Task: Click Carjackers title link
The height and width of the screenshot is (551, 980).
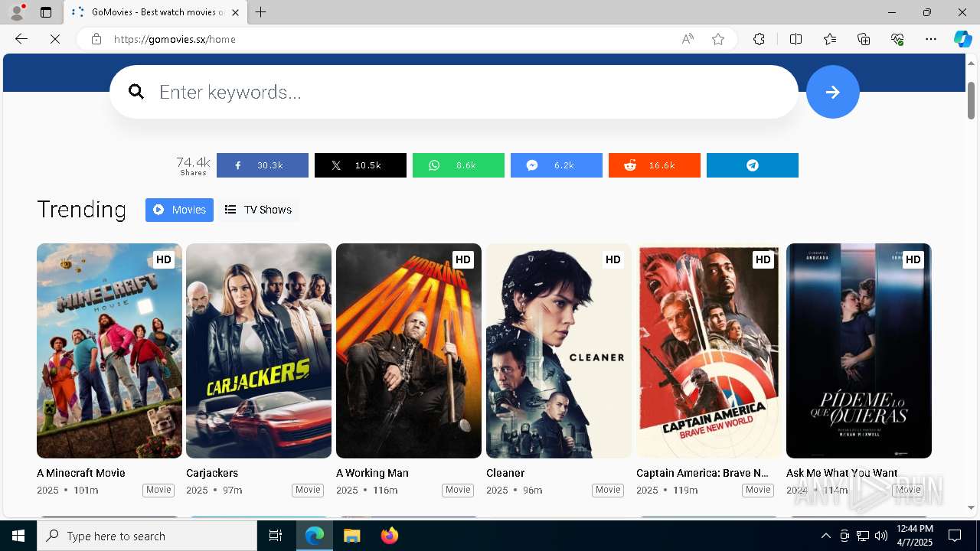Action: [x=212, y=473]
